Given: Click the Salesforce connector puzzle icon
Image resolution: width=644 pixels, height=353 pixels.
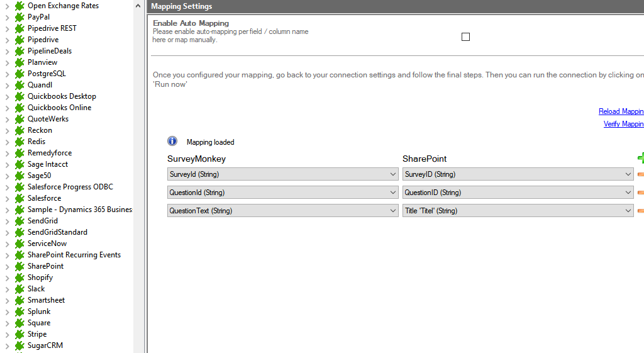Looking at the screenshot, I should 19,198.
